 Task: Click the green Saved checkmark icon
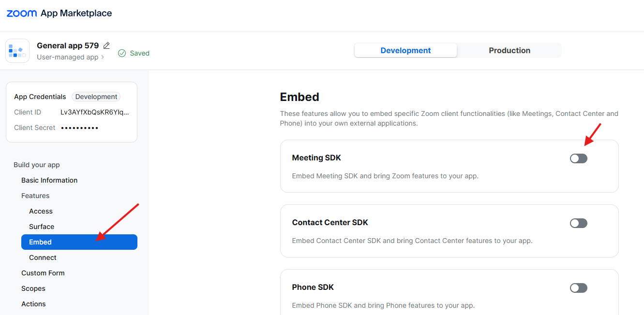coord(122,53)
